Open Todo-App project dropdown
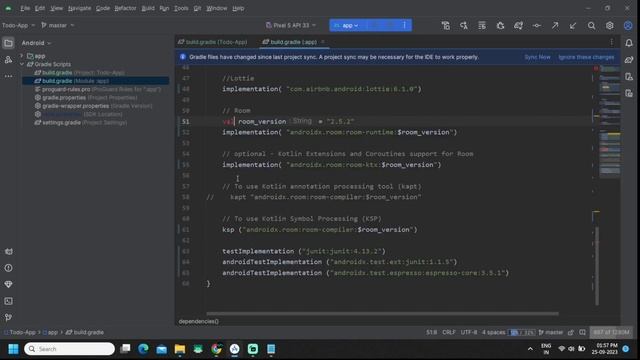 18,25
